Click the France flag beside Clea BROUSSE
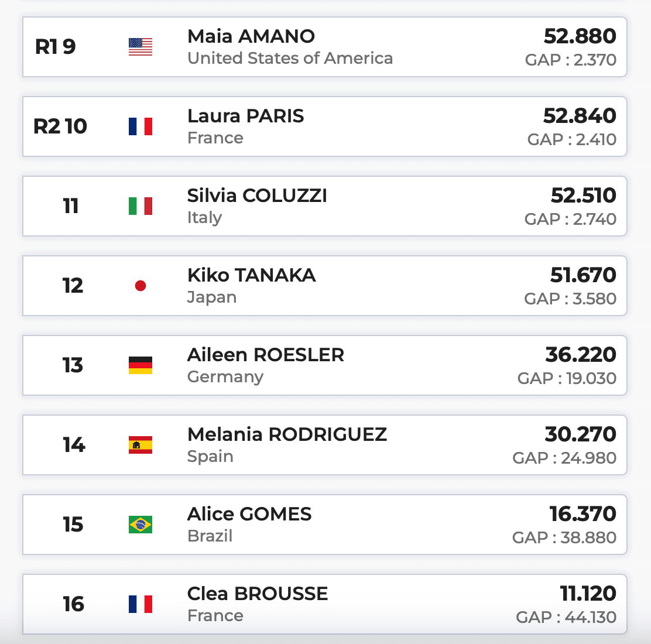 point(141,604)
